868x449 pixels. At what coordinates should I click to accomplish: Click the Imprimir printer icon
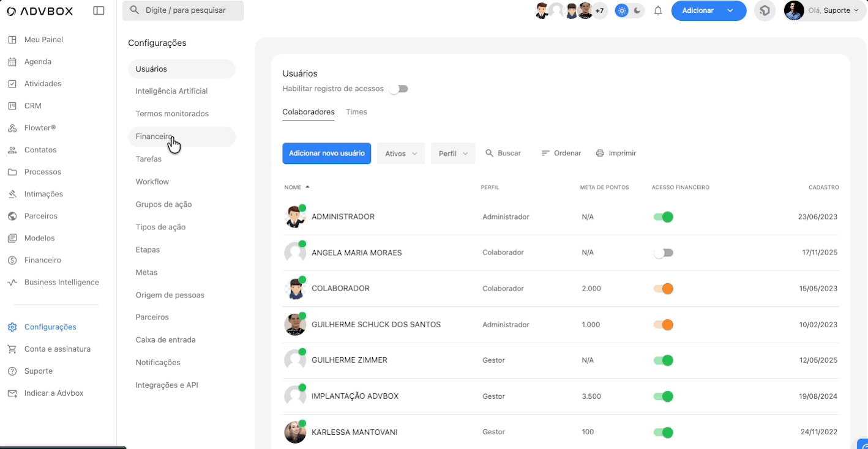(x=600, y=153)
